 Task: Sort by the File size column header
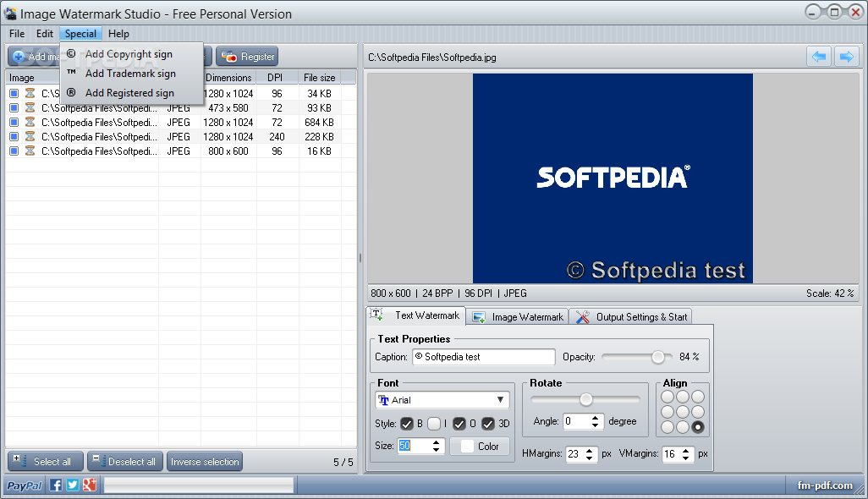click(x=320, y=78)
